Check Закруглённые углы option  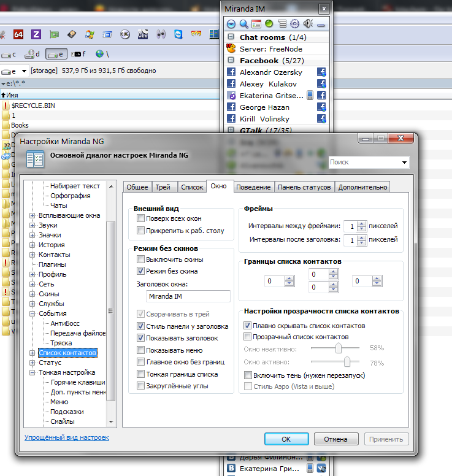click(140, 386)
